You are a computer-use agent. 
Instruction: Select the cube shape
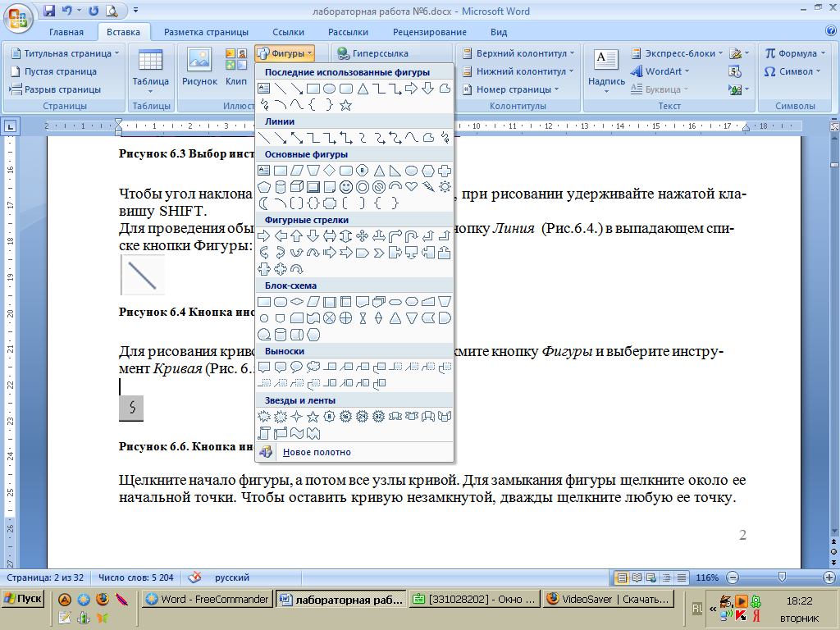[x=297, y=187]
